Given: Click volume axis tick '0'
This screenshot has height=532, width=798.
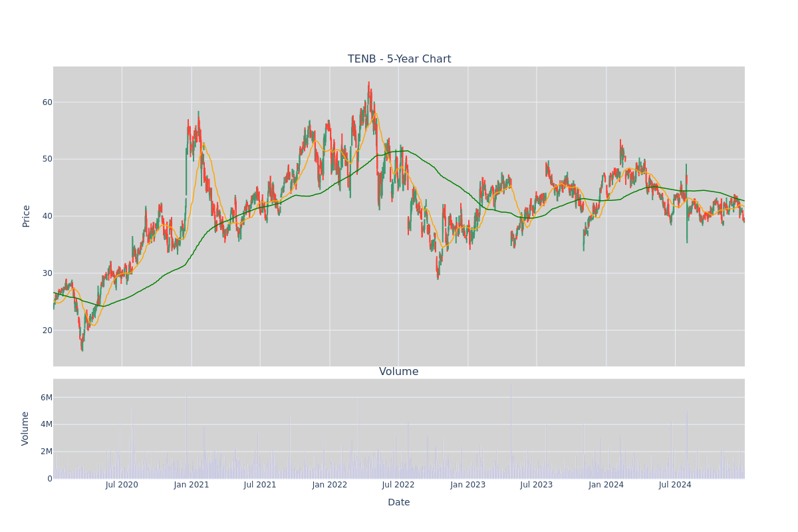Looking at the screenshot, I should tap(50, 479).
